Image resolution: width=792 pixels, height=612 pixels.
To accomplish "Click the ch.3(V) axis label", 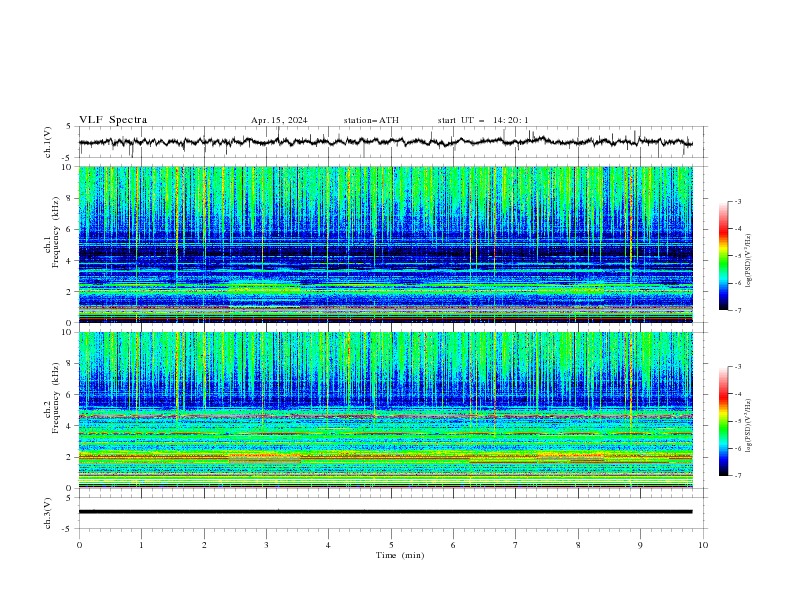I will coord(48,513).
